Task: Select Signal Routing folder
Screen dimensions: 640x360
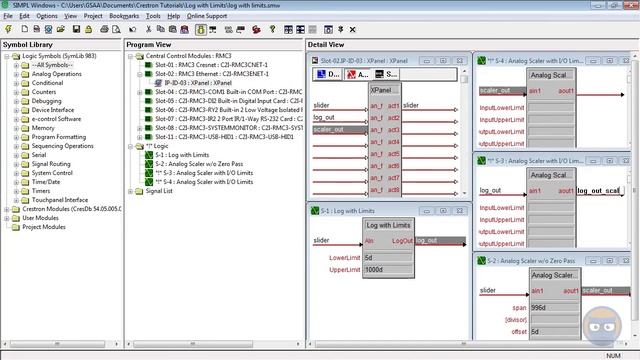Action: [51, 164]
